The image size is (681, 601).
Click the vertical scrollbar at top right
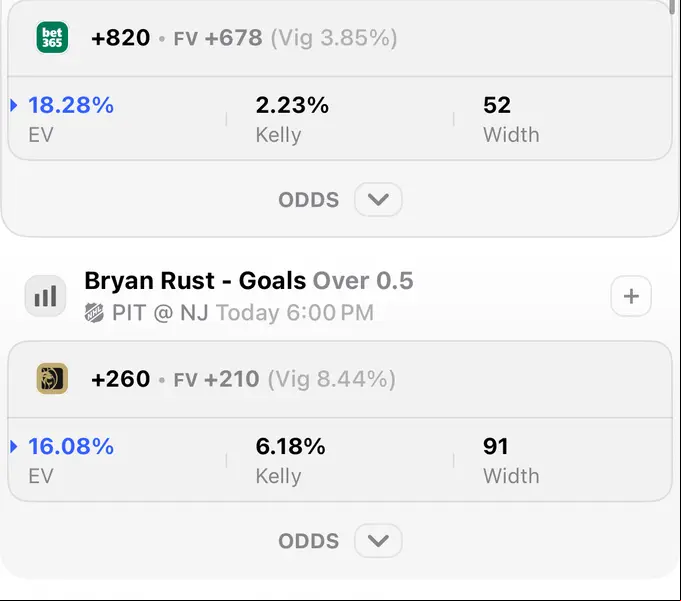tap(677, 7)
